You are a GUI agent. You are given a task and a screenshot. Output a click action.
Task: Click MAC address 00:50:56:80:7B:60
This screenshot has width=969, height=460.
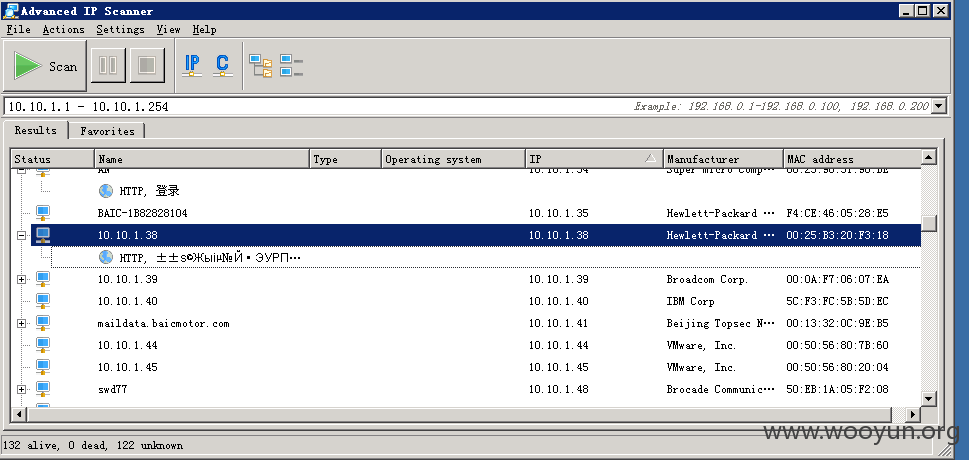(x=837, y=345)
